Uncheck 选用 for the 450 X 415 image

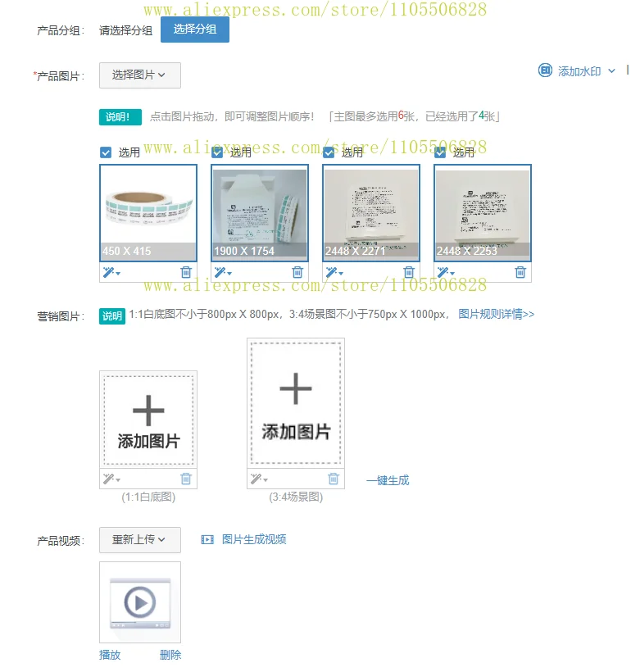pyautogui.click(x=106, y=152)
